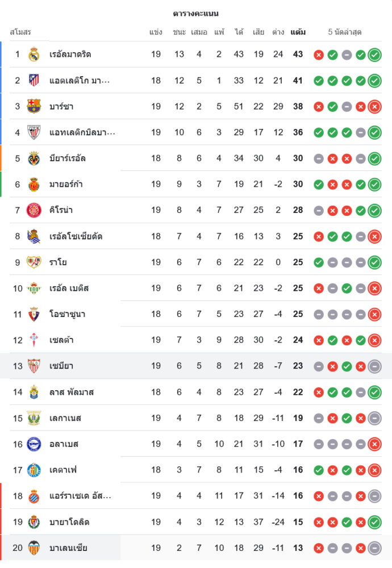Select the มายอร์ก้า team name
The height and width of the screenshot is (568, 392).
tap(66, 184)
